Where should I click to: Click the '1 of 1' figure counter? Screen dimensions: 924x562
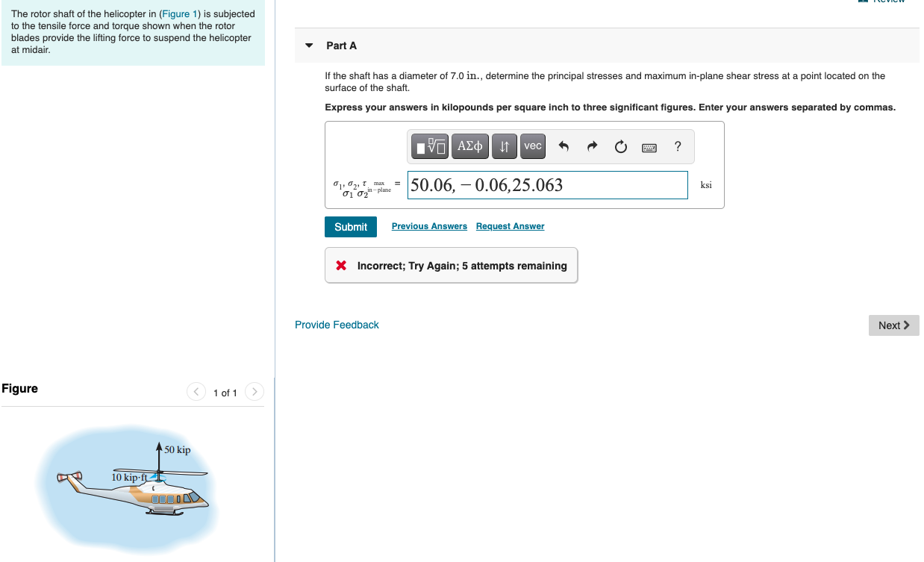(x=225, y=393)
